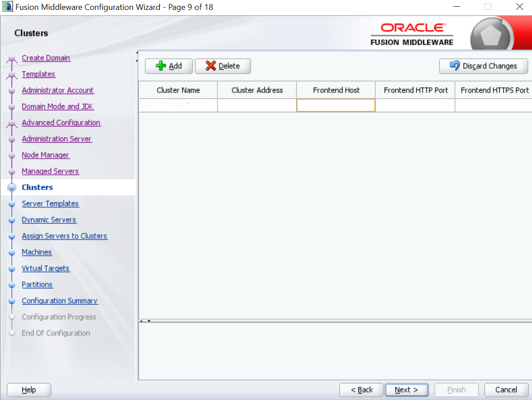The height and width of the screenshot is (400, 532).
Task: Go to Assign Servers to Clusters step
Action: (64, 236)
